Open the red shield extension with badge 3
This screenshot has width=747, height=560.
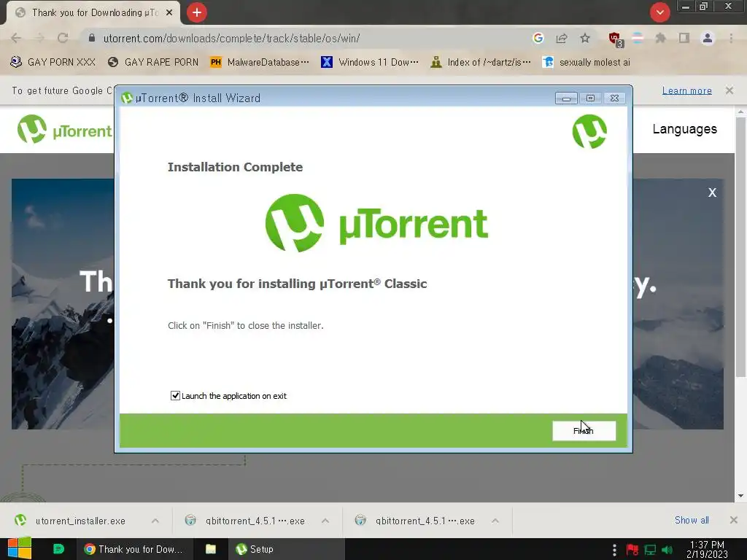(616, 39)
